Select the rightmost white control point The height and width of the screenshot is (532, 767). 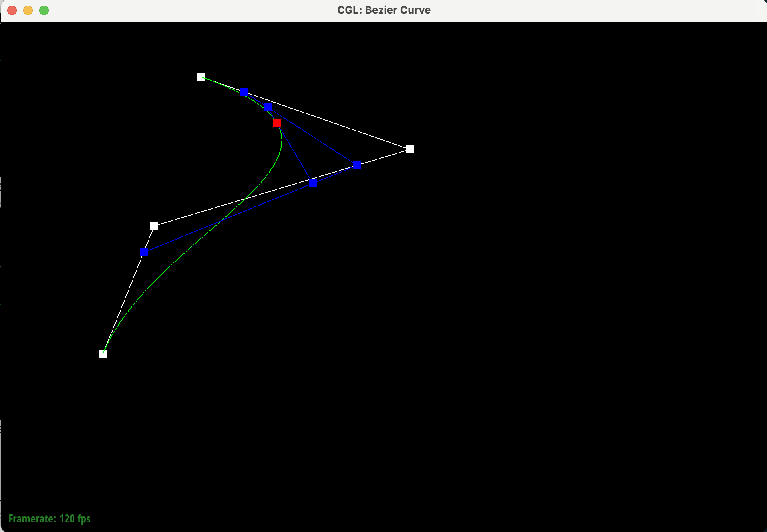click(x=410, y=149)
